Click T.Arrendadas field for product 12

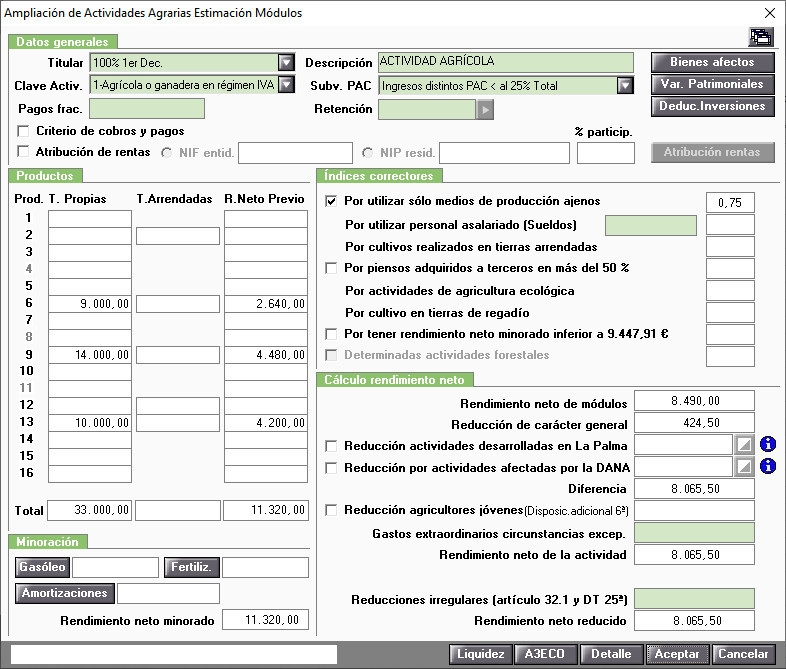[178, 406]
